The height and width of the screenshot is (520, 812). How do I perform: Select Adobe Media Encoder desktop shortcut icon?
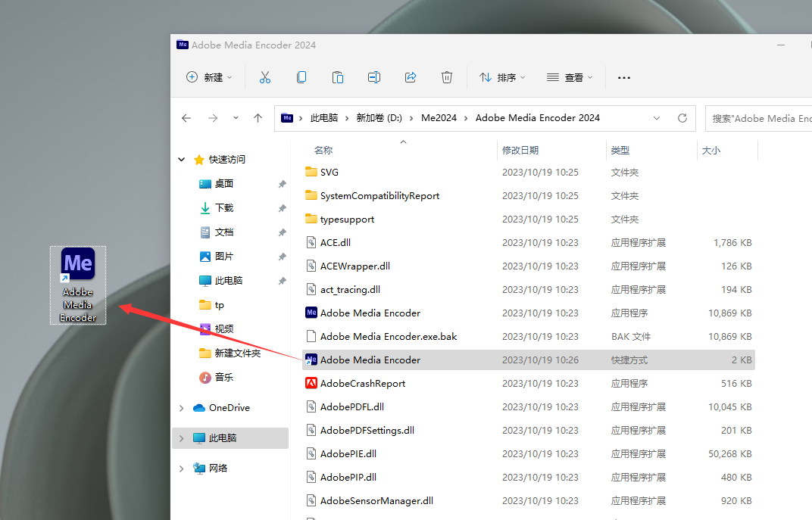78,285
